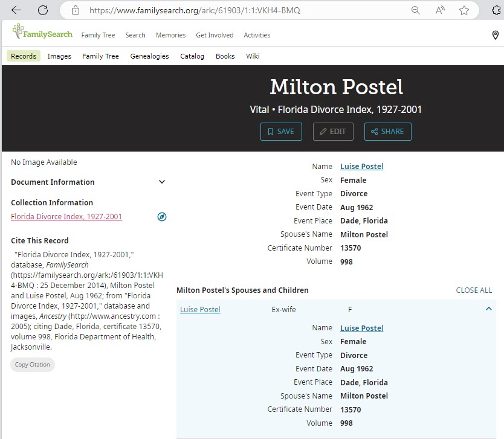Click the Milton Postel page heading
Image resolution: width=504 pixels, height=439 pixels.
point(336,87)
